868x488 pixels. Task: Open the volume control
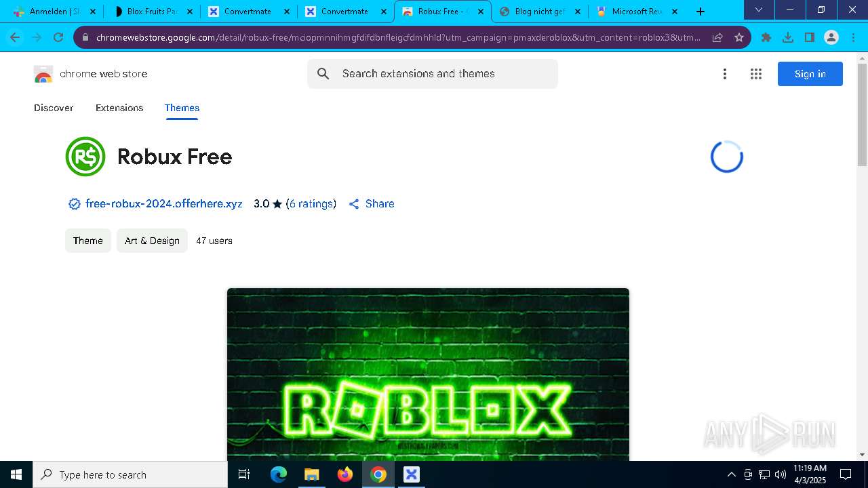781,474
